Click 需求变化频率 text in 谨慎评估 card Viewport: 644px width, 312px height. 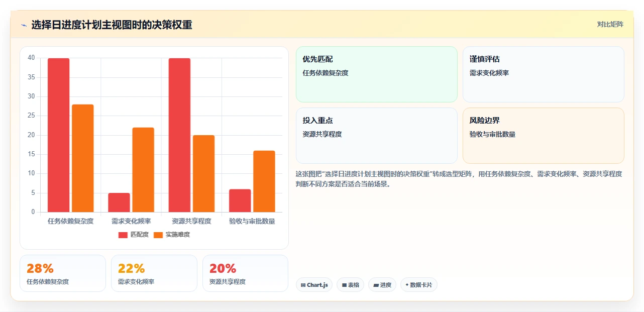point(489,73)
